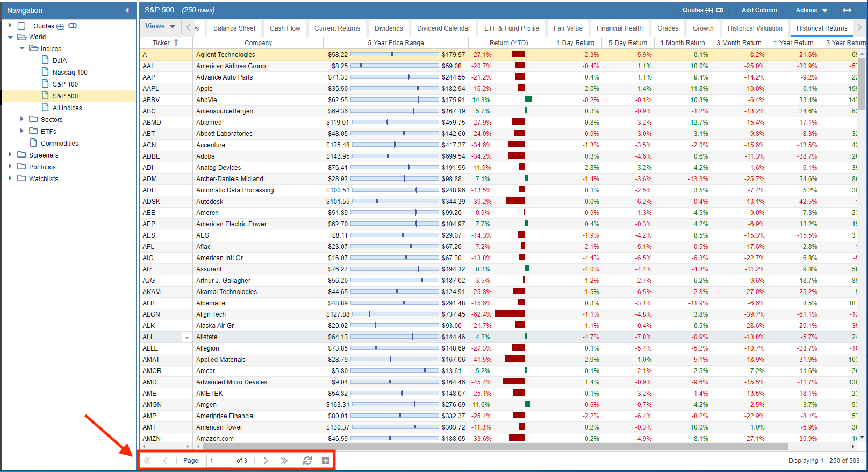Click Apple's 5-year price range bar
The width and height of the screenshot is (868, 472).
tap(394, 88)
